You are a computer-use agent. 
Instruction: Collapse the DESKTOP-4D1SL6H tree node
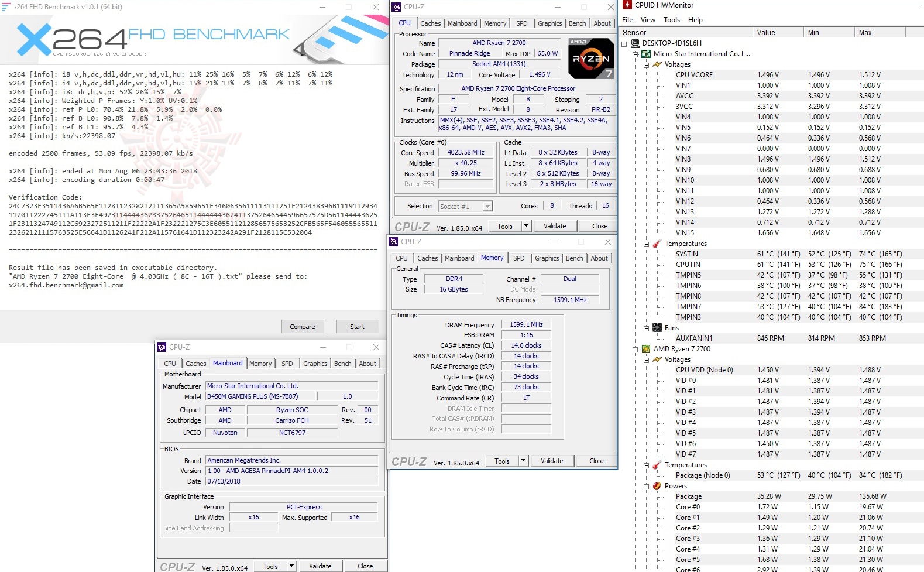624,44
